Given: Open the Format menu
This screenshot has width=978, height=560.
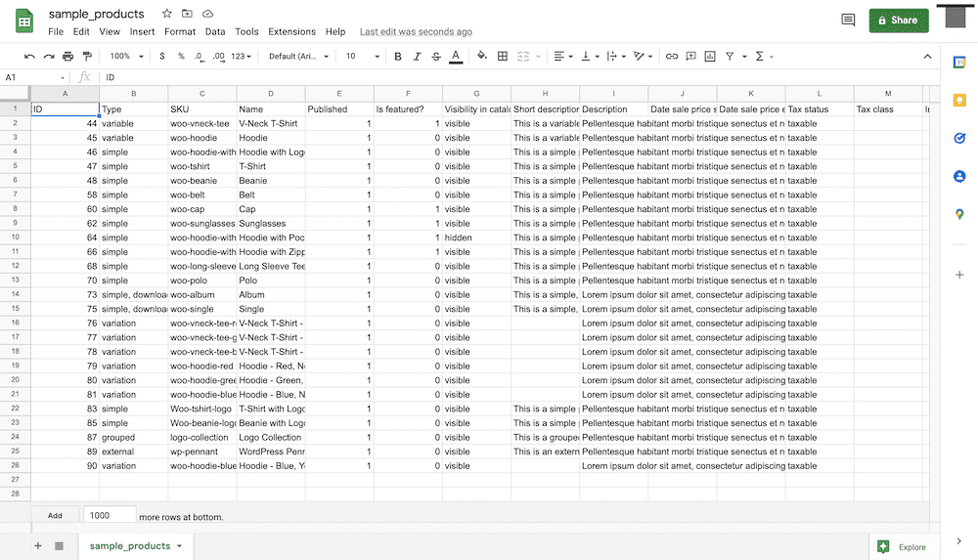Looking at the screenshot, I should click(x=180, y=31).
